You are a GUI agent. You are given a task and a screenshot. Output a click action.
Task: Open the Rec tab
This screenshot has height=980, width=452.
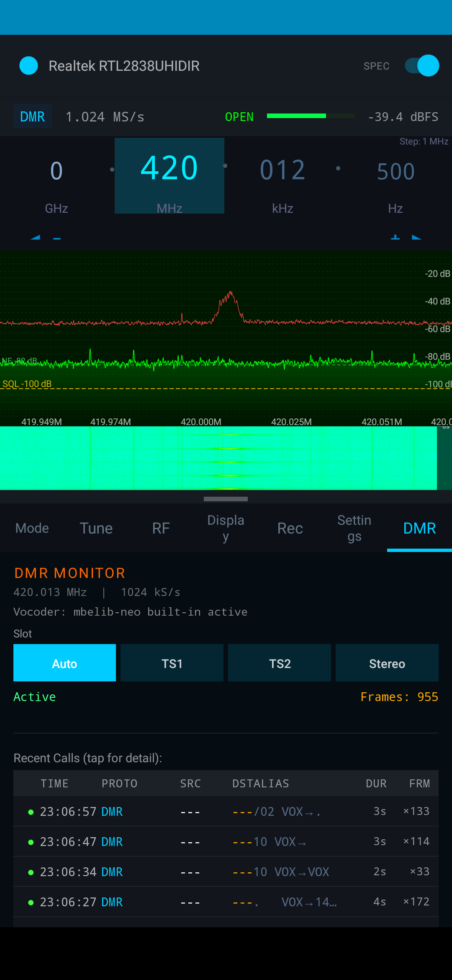click(x=290, y=528)
